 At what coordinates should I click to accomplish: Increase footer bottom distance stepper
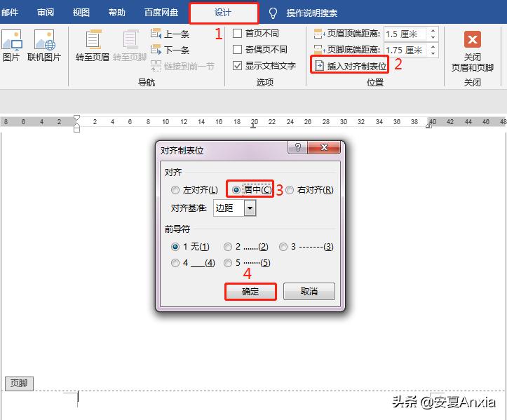tap(433, 46)
